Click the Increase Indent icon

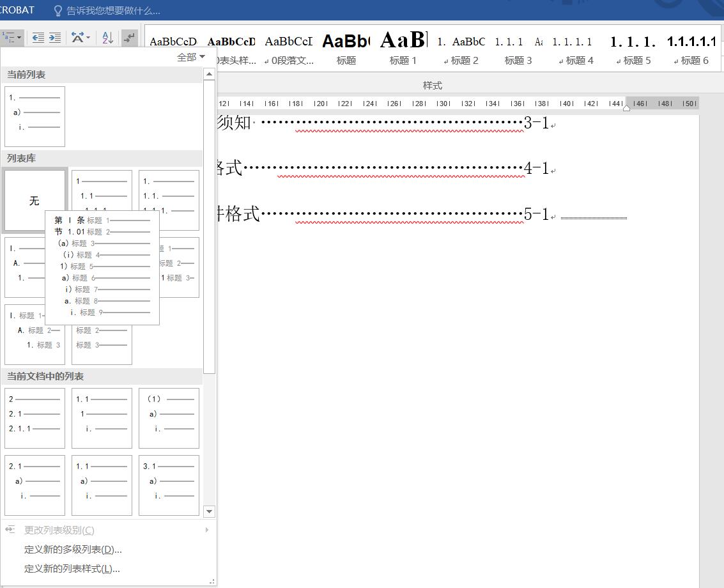(55, 38)
